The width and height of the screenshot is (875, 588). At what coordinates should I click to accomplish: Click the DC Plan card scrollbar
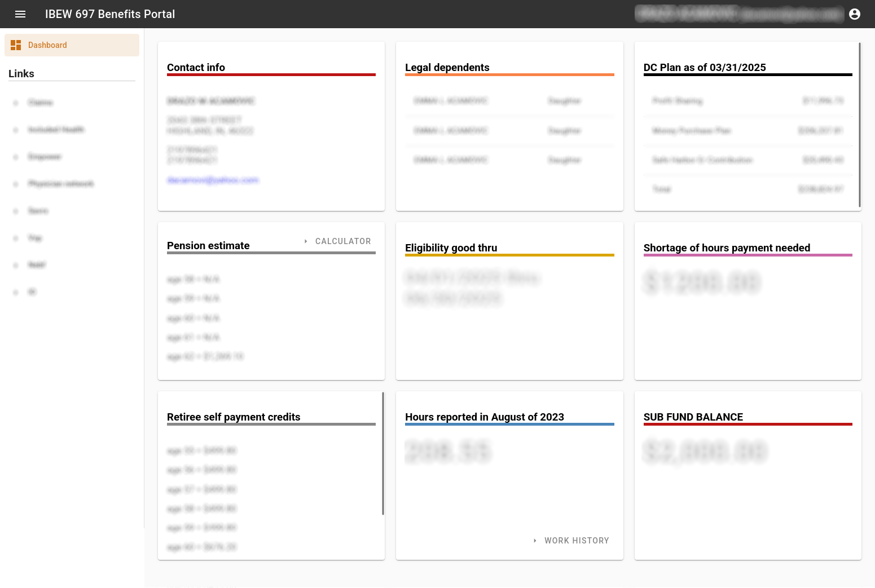(x=859, y=125)
